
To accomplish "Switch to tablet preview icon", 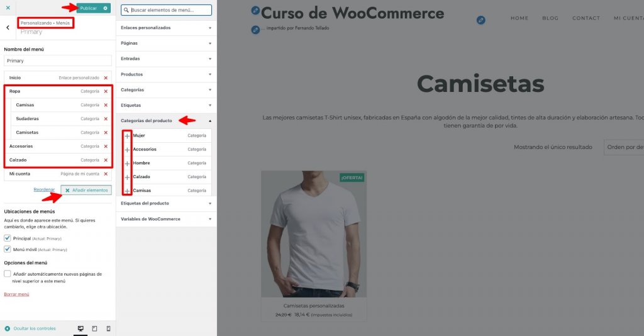I will 94,328.
